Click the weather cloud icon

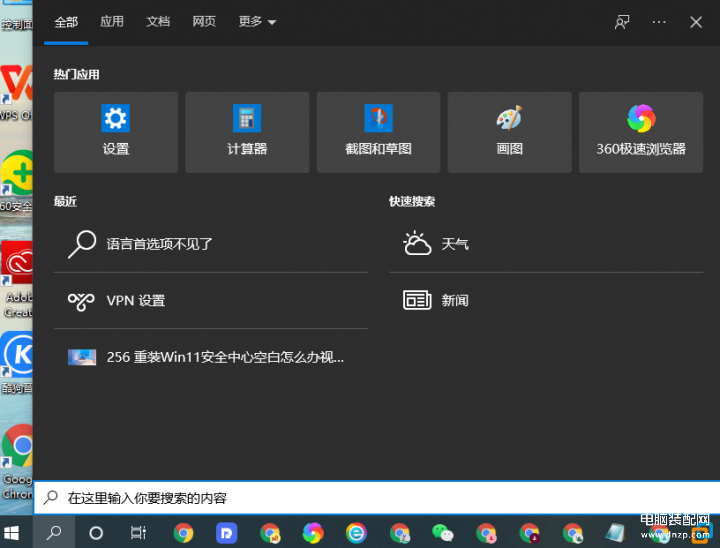click(x=417, y=243)
